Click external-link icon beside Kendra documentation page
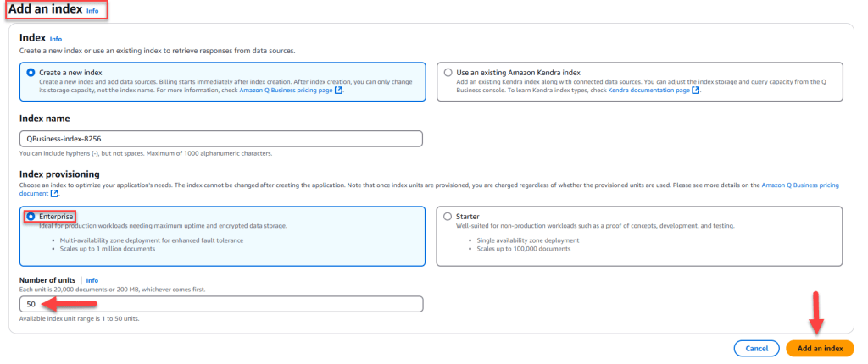The image size is (868, 364). pos(696,90)
